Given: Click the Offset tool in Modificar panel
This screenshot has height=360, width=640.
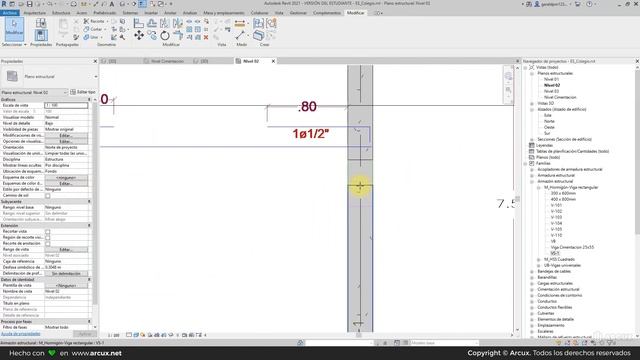Looking at the screenshot, I should coord(152,23).
